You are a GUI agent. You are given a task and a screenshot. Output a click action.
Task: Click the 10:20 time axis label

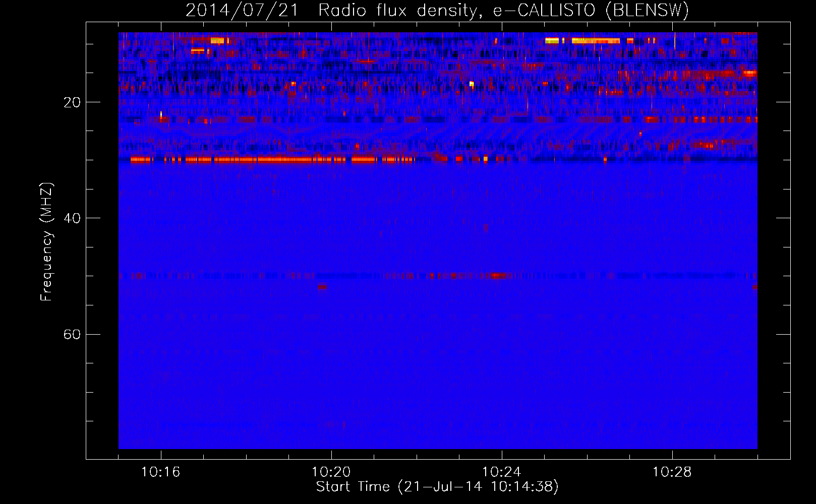tap(331, 472)
